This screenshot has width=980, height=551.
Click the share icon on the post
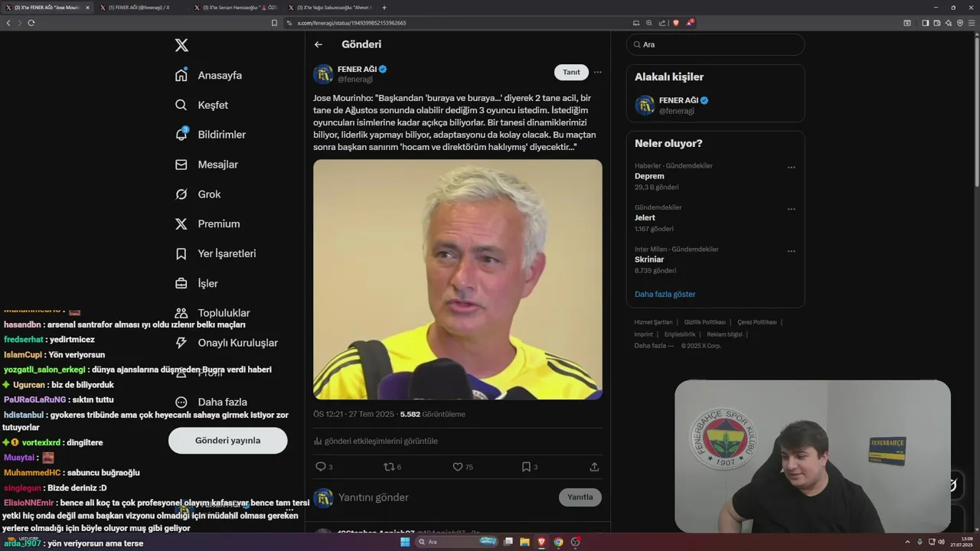pyautogui.click(x=594, y=467)
